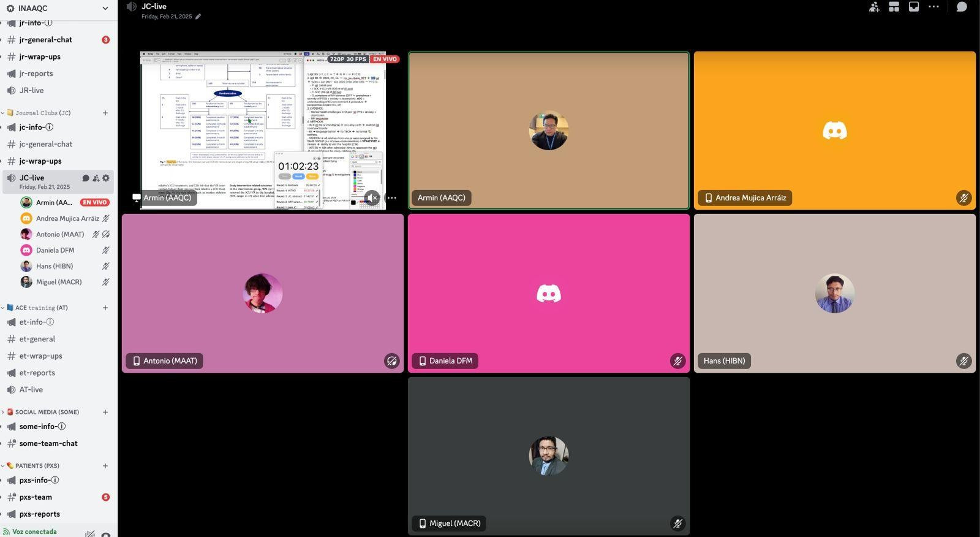Open JC-live channel settings gear
This screenshot has height=537, width=980.
coord(106,178)
